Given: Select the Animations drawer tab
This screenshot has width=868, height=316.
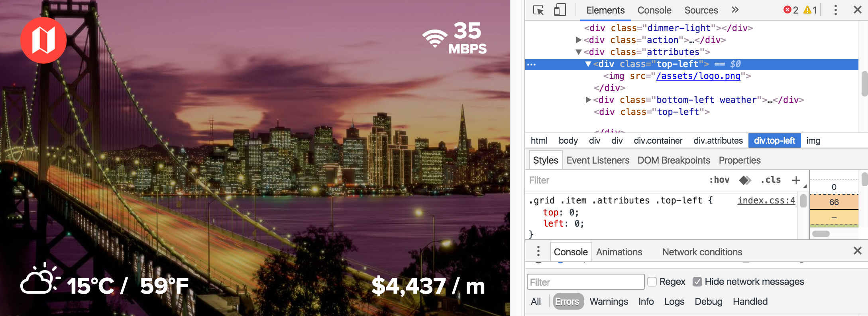Looking at the screenshot, I should click(619, 252).
